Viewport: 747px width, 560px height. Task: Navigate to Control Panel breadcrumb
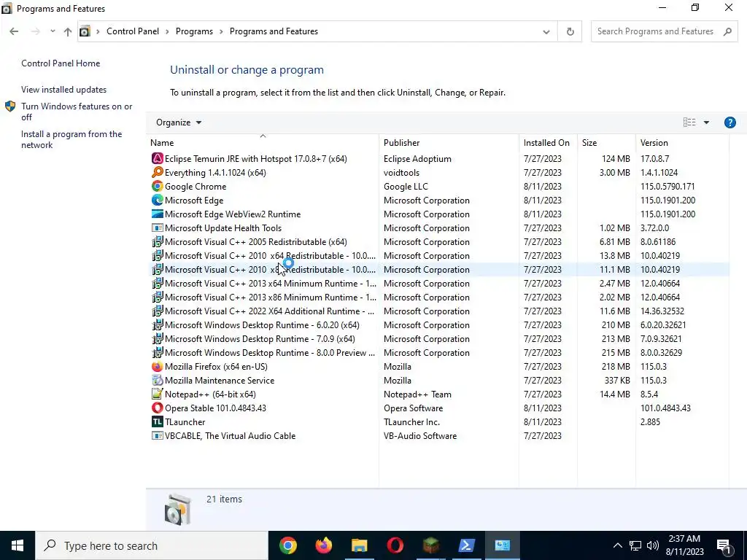tap(133, 31)
